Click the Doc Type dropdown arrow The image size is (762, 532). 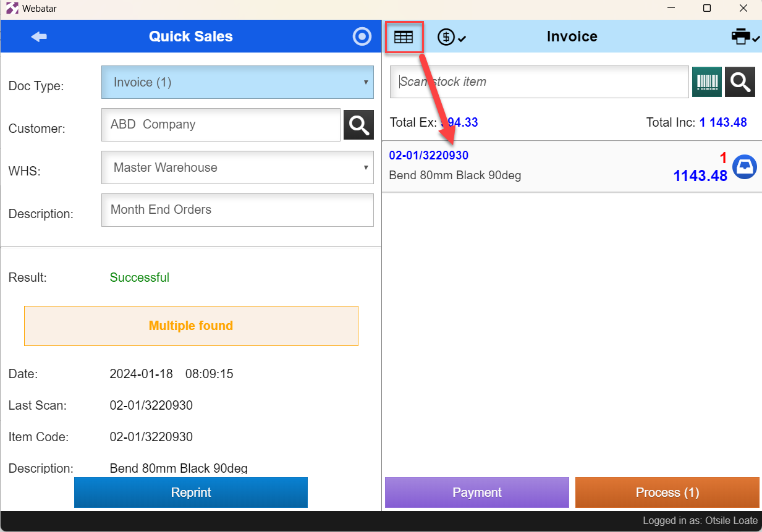point(366,82)
